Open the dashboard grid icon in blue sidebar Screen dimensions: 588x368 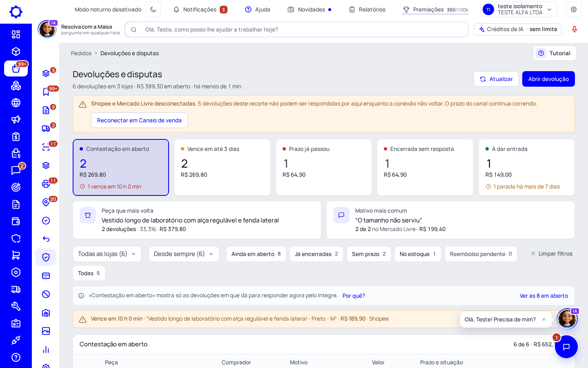click(x=16, y=34)
